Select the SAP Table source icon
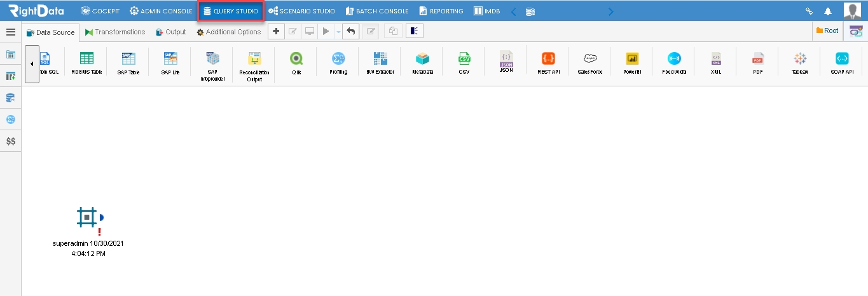 [x=128, y=63]
